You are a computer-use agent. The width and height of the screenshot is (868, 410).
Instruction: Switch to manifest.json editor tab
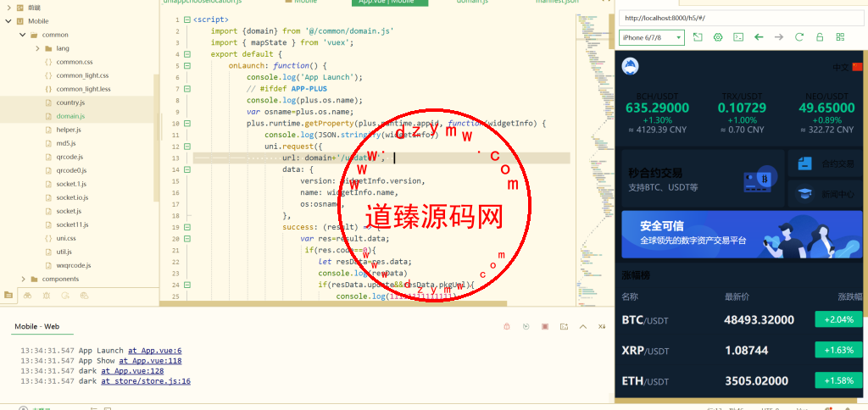(x=557, y=3)
